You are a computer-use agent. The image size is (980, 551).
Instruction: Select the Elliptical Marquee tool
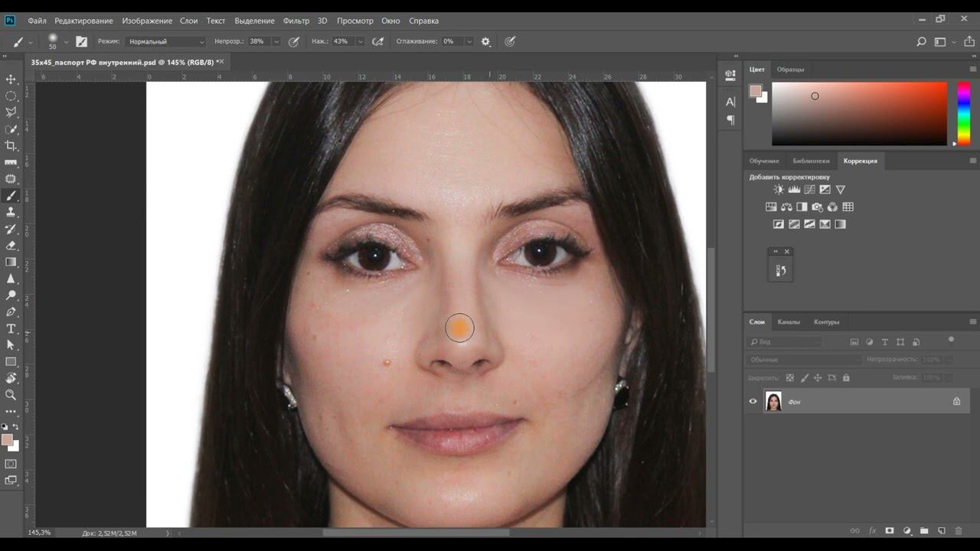11,96
